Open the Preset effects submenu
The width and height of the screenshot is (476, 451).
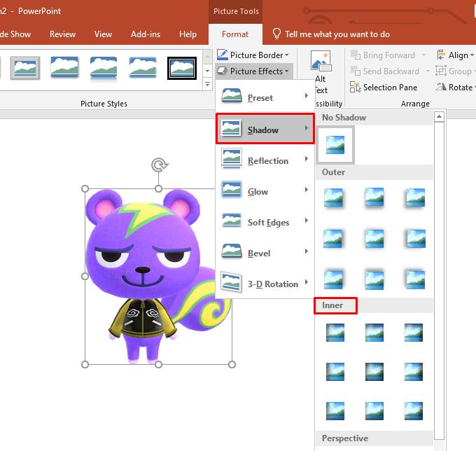[x=265, y=97]
